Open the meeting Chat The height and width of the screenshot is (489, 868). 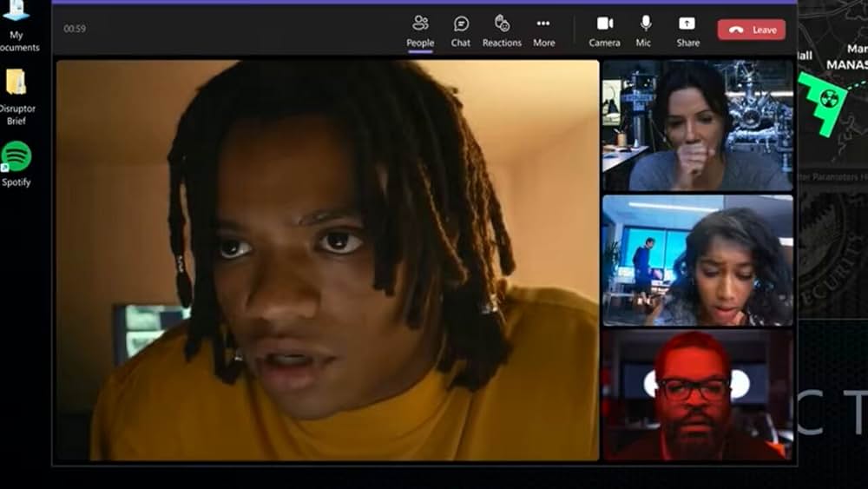pos(461,30)
